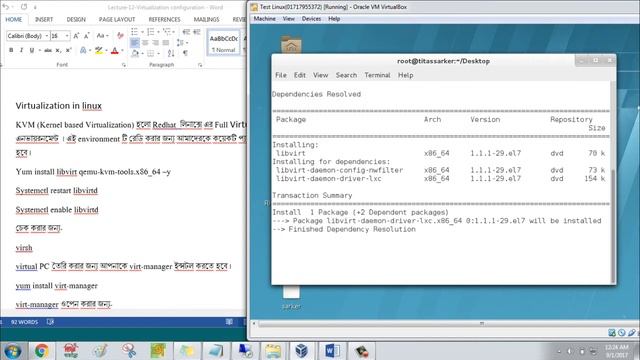
Task: Click Sort icon in Word paragraph group
Action: [171, 53]
